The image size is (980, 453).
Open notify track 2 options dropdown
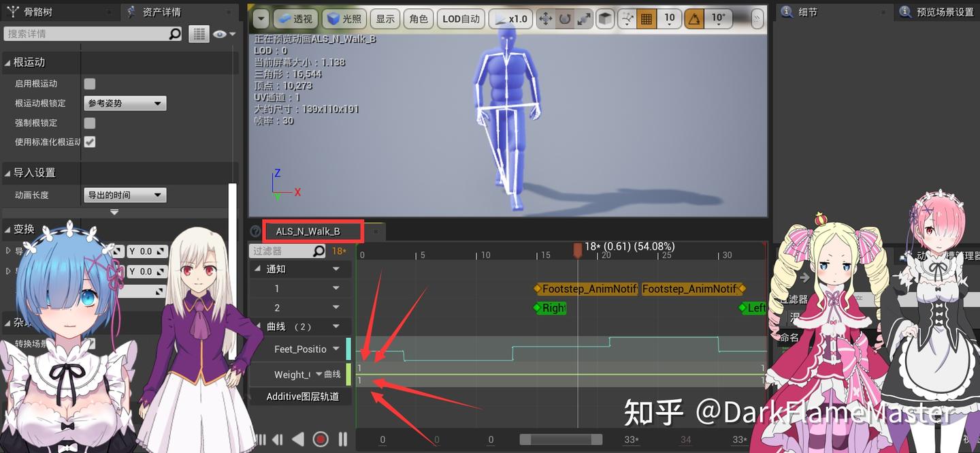tap(336, 308)
